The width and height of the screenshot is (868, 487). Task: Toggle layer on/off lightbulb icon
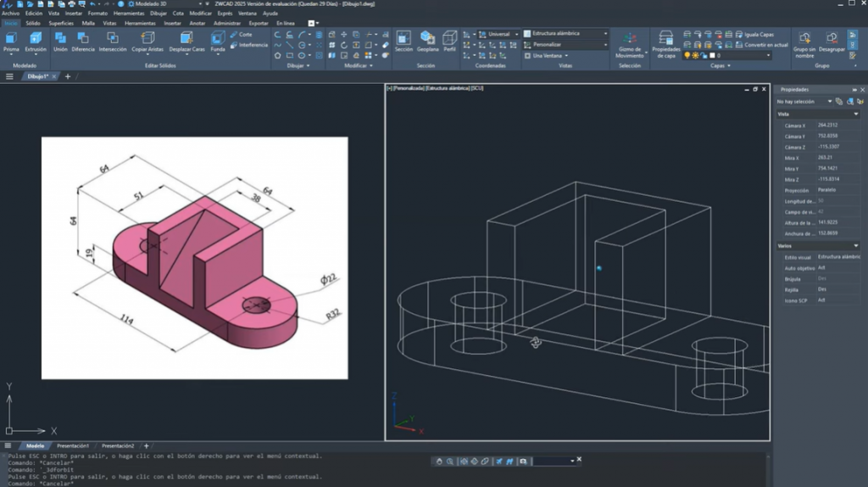click(687, 55)
